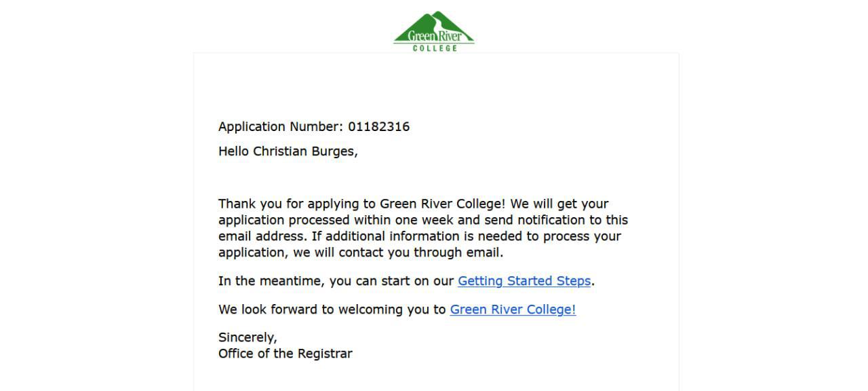Click the "Application Number:" label text

[281, 127]
